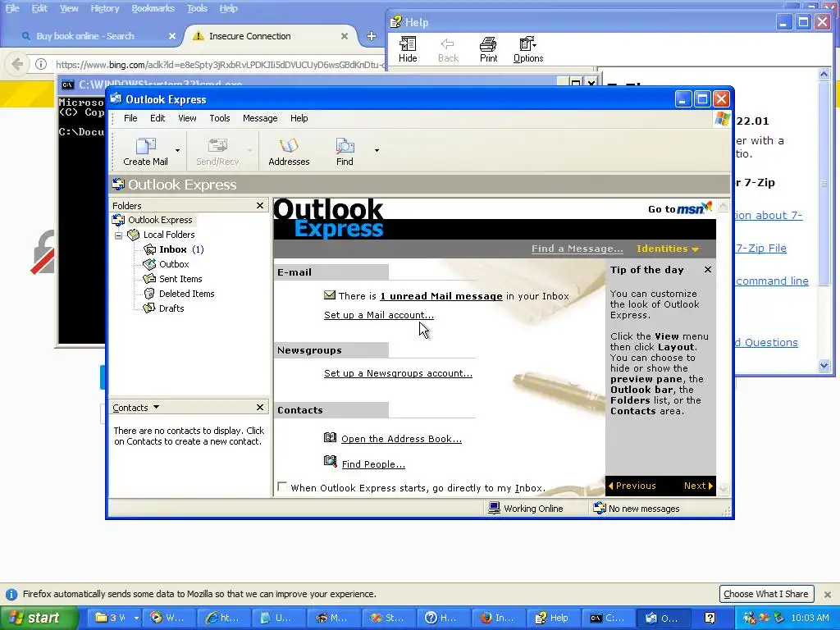This screenshot has height=630, width=840.
Task: Click the unread mail envelope icon
Action: (x=330, y=295)
